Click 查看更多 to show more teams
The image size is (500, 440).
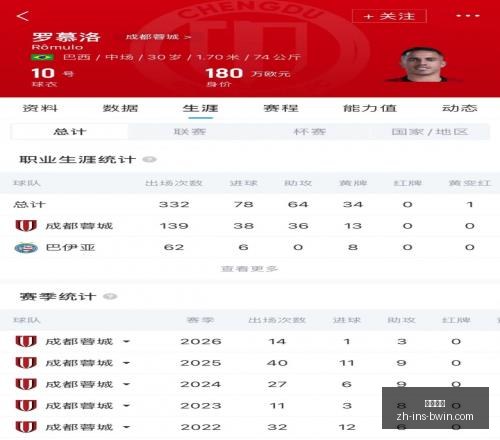point(249,269)
